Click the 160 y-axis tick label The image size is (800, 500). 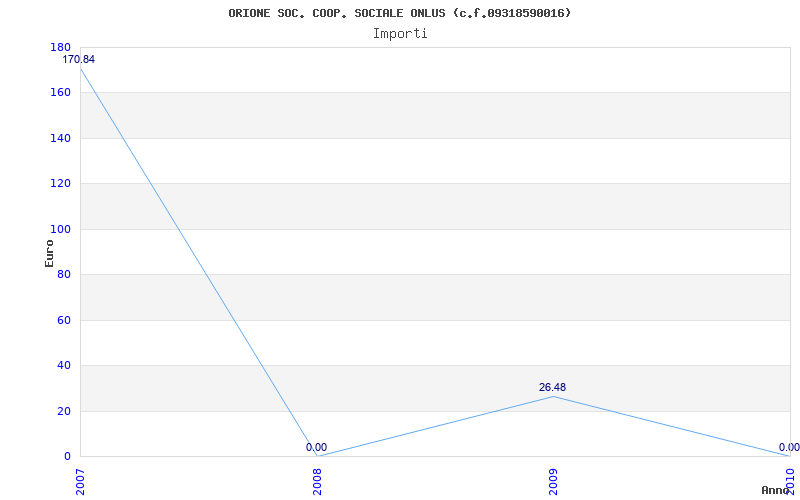click(x=60, y=92)
